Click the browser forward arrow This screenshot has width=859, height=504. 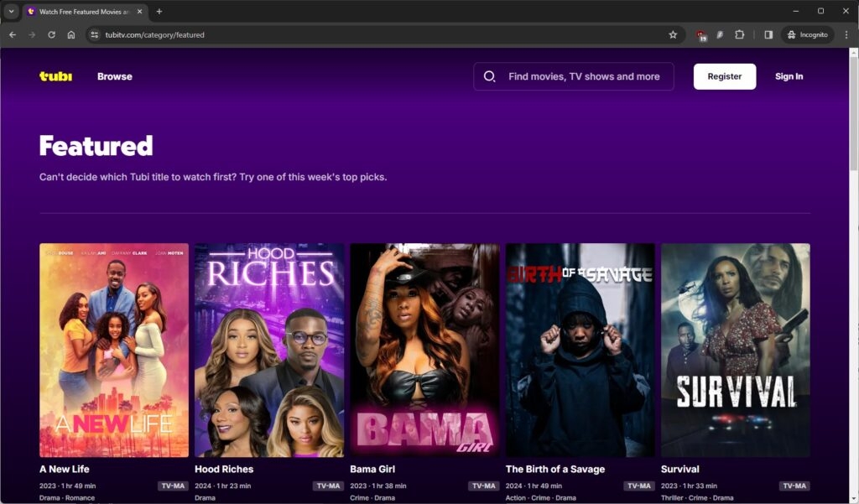[x=32, y=34]
